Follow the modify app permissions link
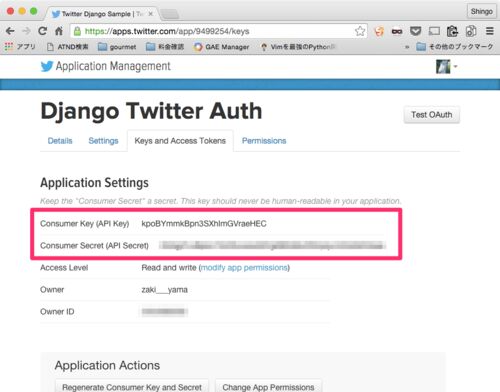Image resolution: width=500 pixels, height=392 pixels. pos(244,268)
